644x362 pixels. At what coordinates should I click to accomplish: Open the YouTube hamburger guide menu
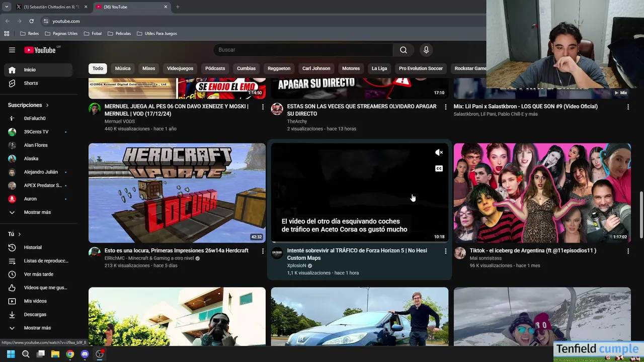click(12, 50)
